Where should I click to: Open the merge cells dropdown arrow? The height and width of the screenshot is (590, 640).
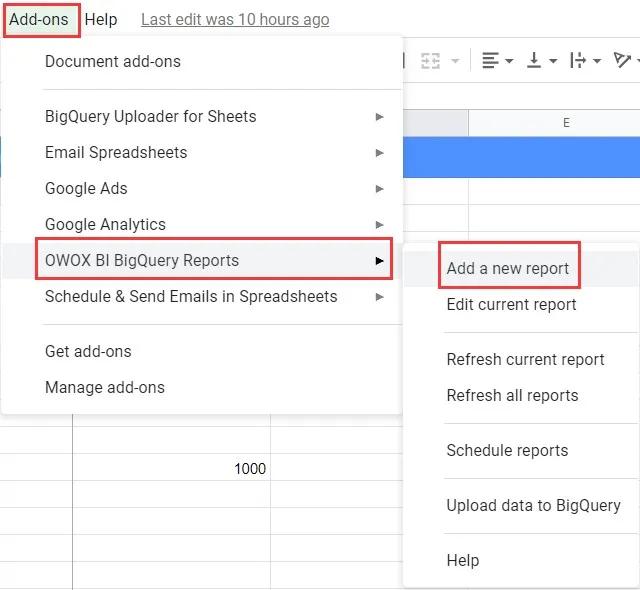coord(455,61)
